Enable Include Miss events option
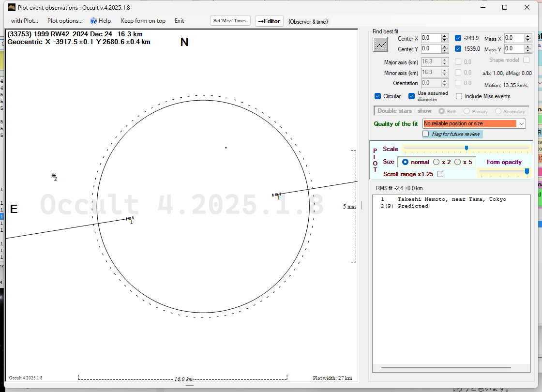The image size is (542, 392). point(459,96)
